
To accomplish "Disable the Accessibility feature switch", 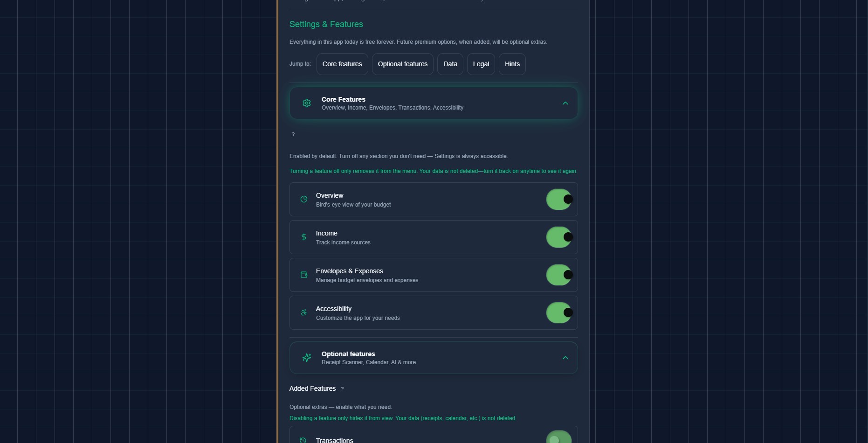I will click(559, 312).
